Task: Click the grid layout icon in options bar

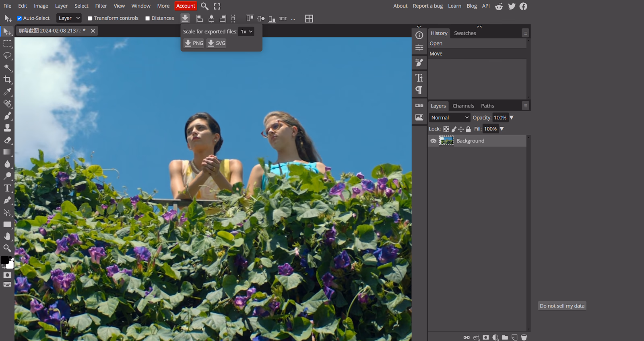Action: (309, 19)
